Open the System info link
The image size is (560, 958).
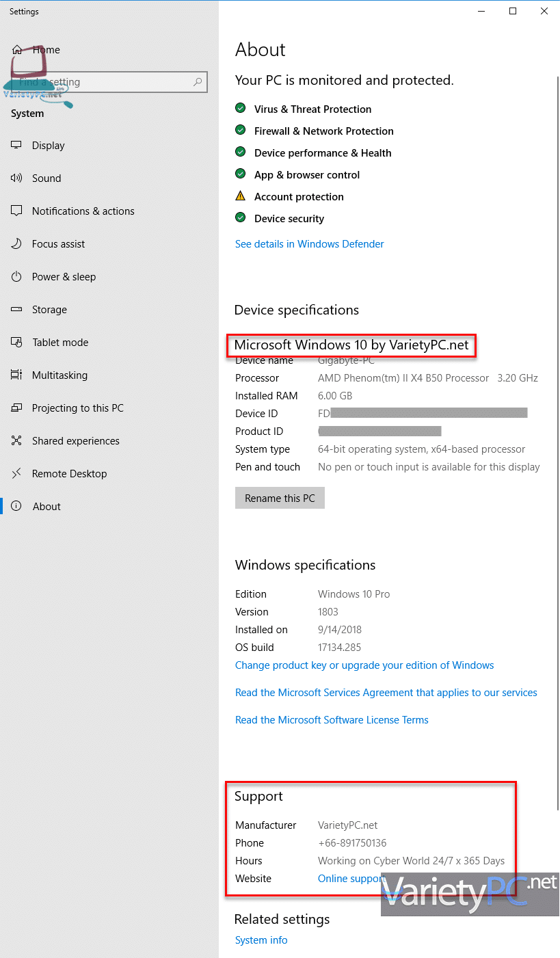point(261,940)
